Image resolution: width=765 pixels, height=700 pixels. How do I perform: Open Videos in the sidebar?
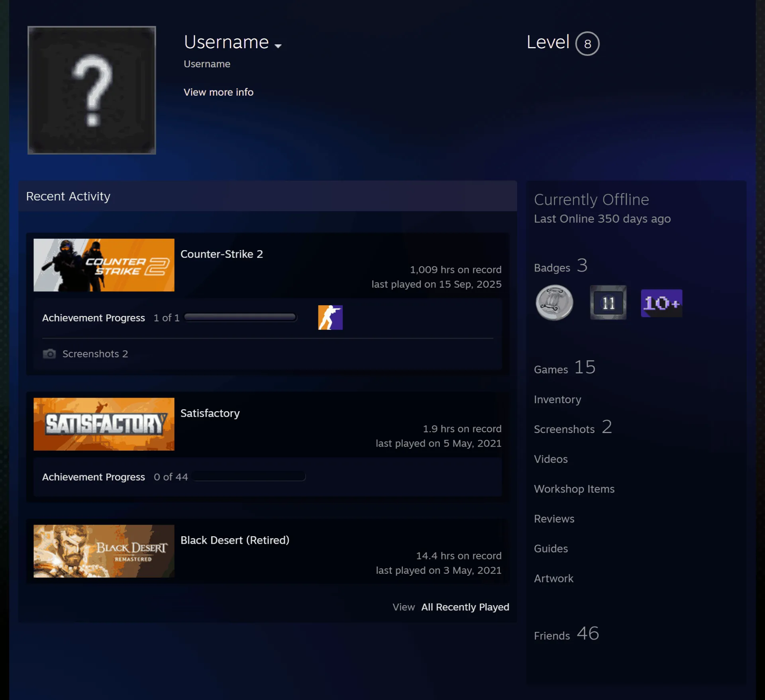point(551,459)
